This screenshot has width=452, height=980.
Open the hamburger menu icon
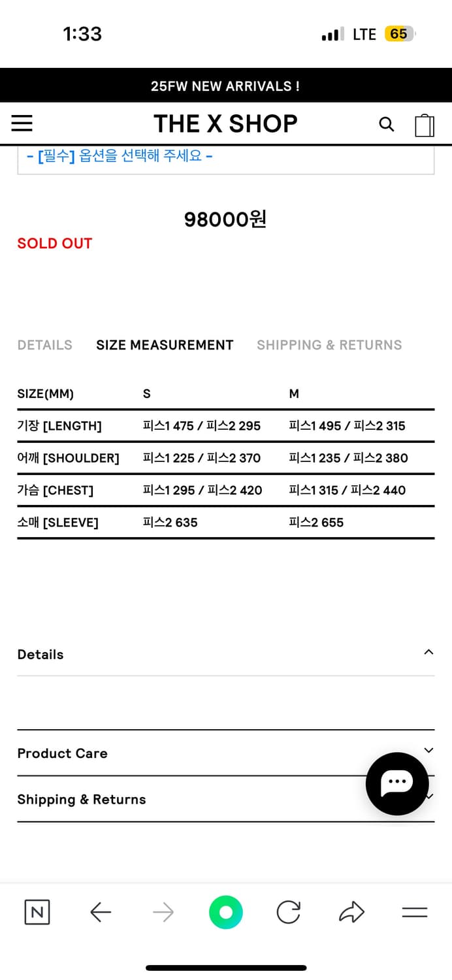click(x=22, y=123)
